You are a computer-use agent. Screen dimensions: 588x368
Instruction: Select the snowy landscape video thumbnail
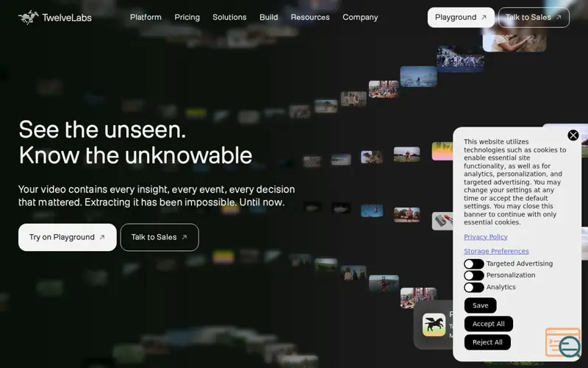[418, 77]
